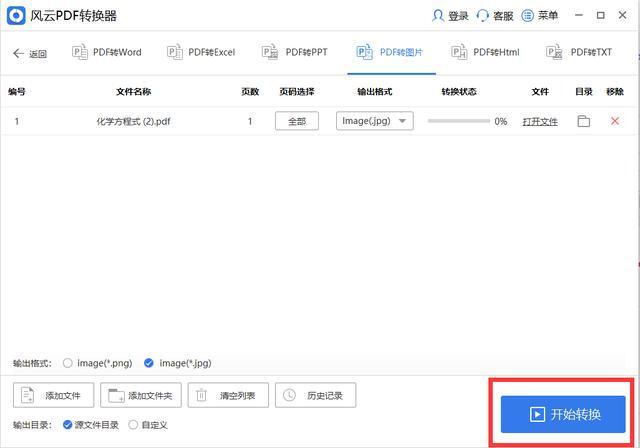Switch to the PDF转Word tab
Viewport: 640px width, 448px height.
coord(107,52)
